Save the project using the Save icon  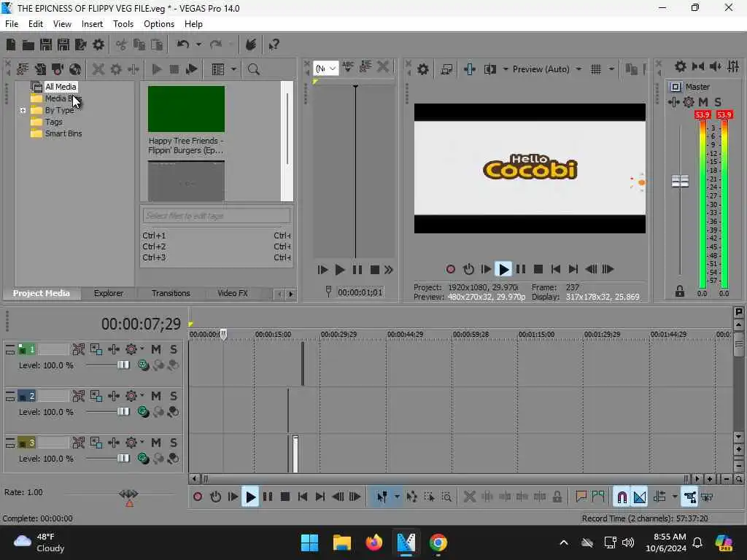(46, 44)
